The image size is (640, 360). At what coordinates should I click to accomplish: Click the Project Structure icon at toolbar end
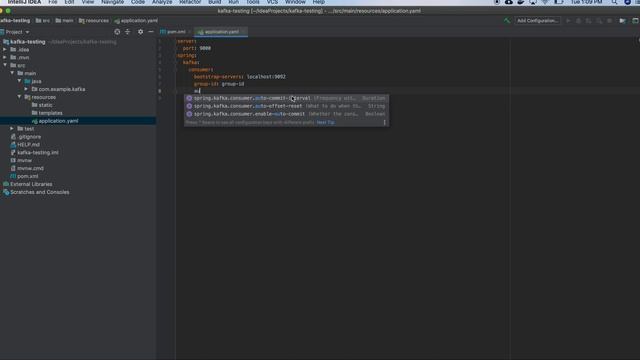coord(622,20)
